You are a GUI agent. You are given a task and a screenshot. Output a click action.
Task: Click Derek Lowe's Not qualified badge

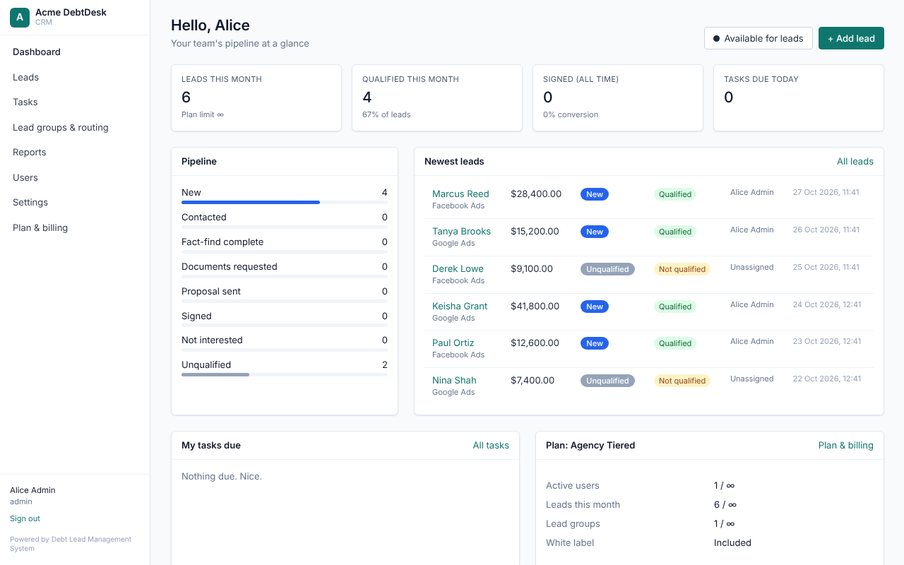[681, 269]
